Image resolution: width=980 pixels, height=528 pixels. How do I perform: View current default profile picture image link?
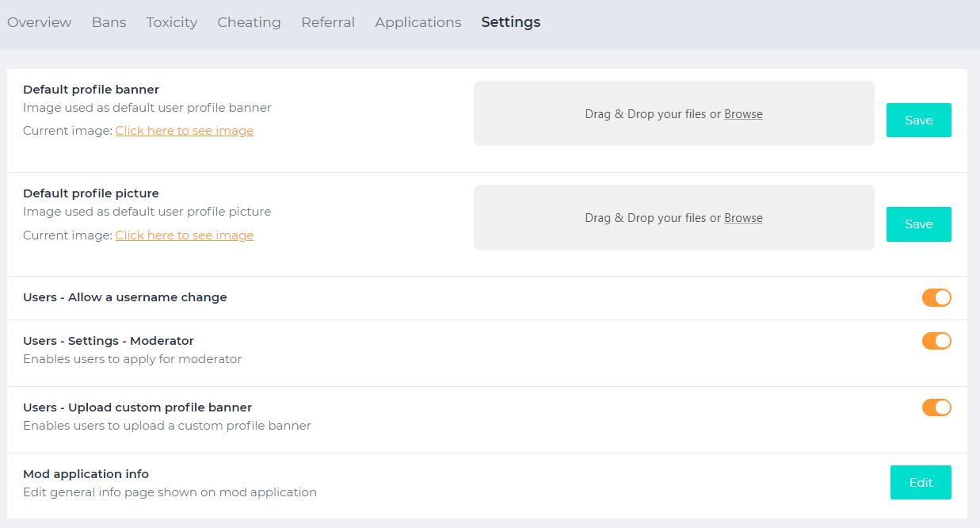tap(184, 235)
